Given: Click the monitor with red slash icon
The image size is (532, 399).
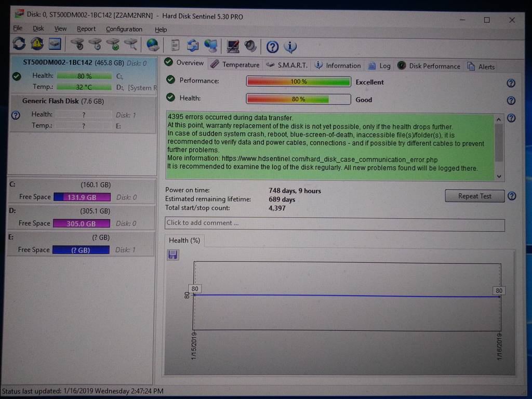Looking at the screenshot, I should tap(233, 46).
